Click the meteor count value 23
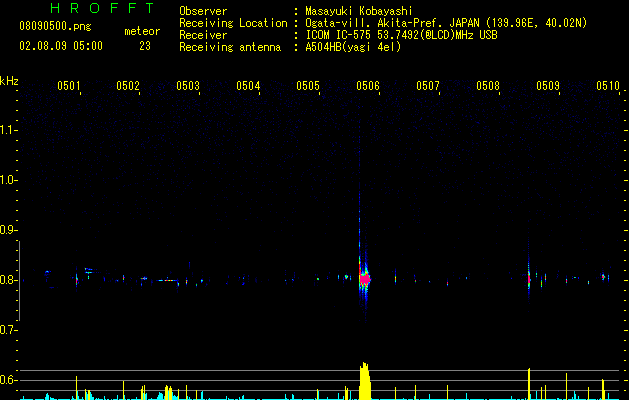The width and height of the screenshot is (629, 400). click(x=145, y=46)
